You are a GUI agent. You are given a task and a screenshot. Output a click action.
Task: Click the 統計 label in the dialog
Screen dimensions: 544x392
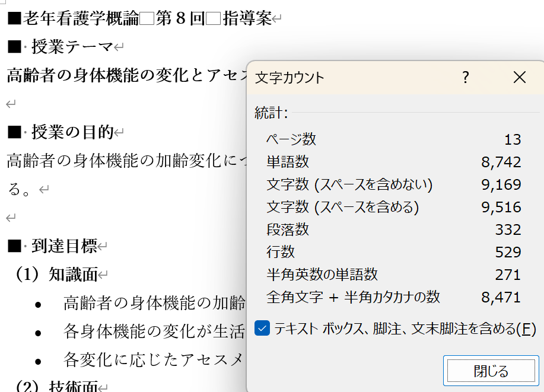pos(271,113)
